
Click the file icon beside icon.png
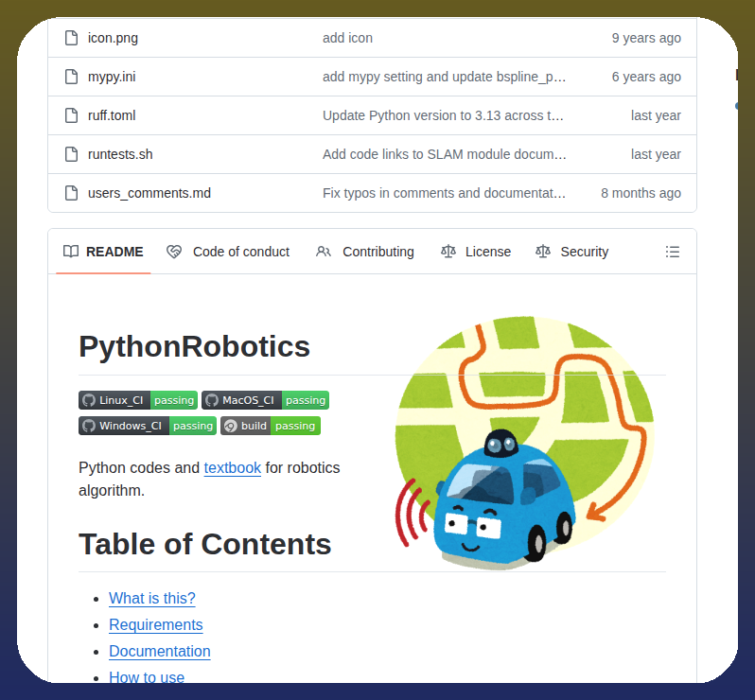tap(71, 38)
